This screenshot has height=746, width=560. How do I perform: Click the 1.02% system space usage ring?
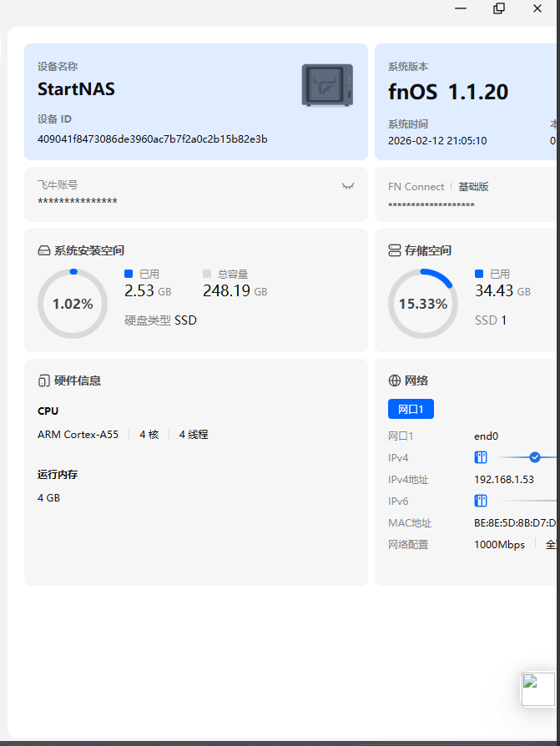click(x=73, y=304)
